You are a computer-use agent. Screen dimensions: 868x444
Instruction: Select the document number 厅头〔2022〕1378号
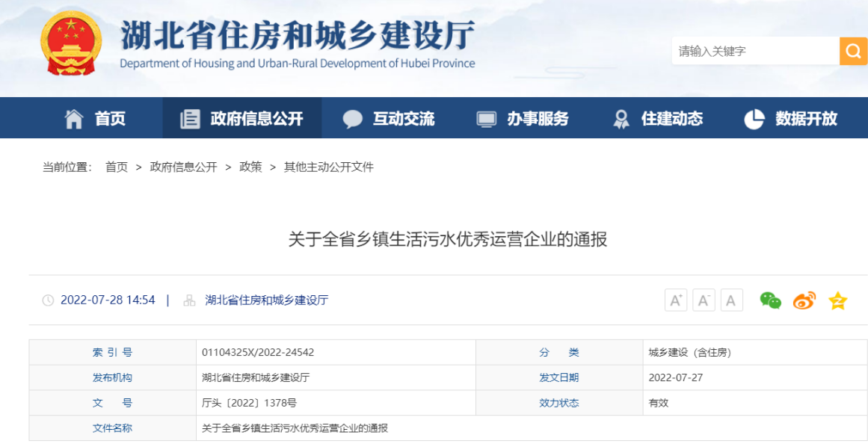click(x=249, y=403)
